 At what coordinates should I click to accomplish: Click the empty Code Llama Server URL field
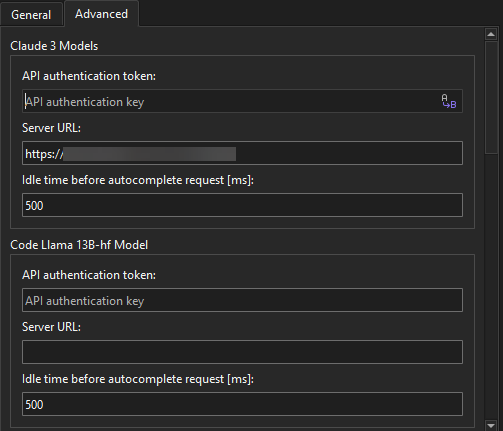tap(242, 352)
